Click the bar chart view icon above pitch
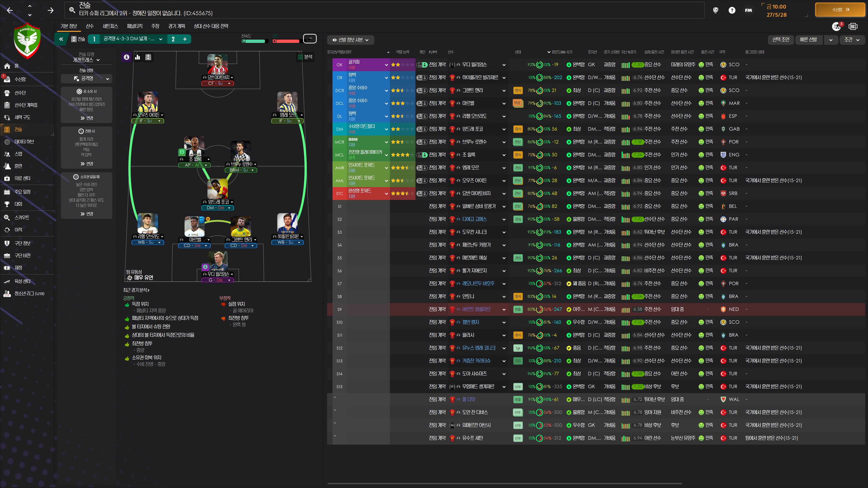868x488 pixels. point(137,57)
